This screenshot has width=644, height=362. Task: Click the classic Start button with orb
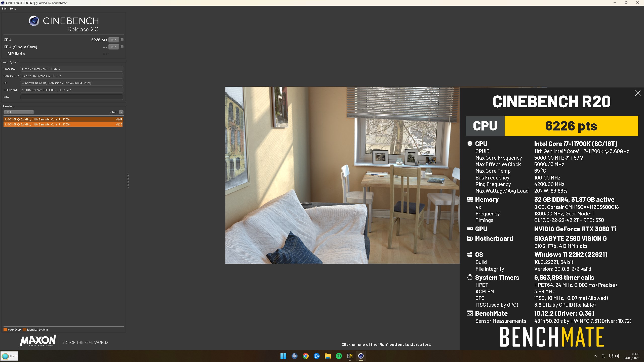click(9, 356)
